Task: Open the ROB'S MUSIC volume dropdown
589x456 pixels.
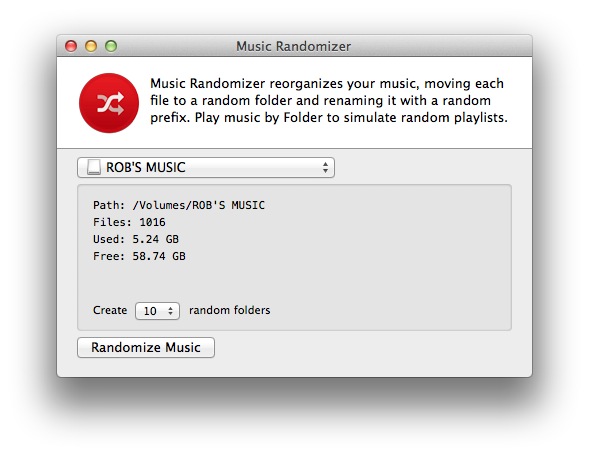Action: 206,168
